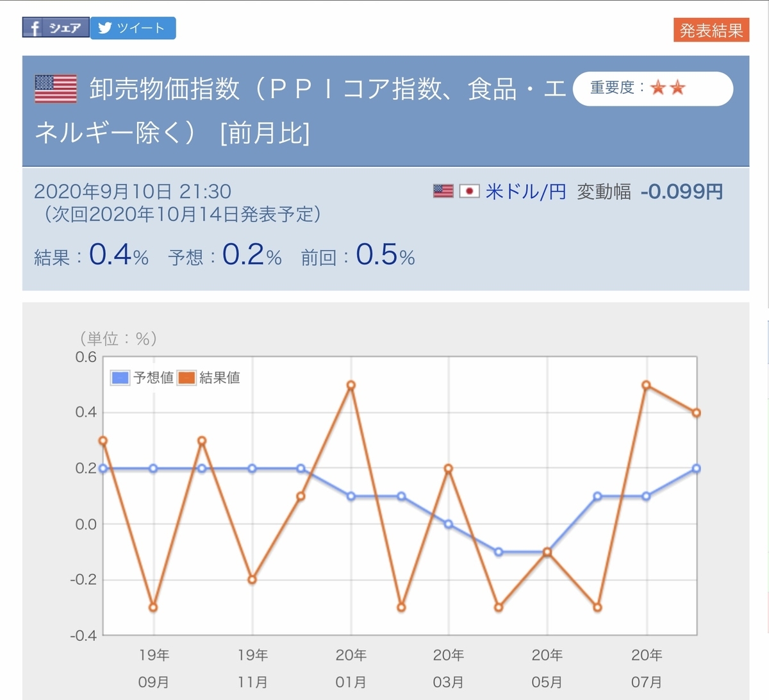Toggle the 結果値 orange legend swatch

point(186,378)
